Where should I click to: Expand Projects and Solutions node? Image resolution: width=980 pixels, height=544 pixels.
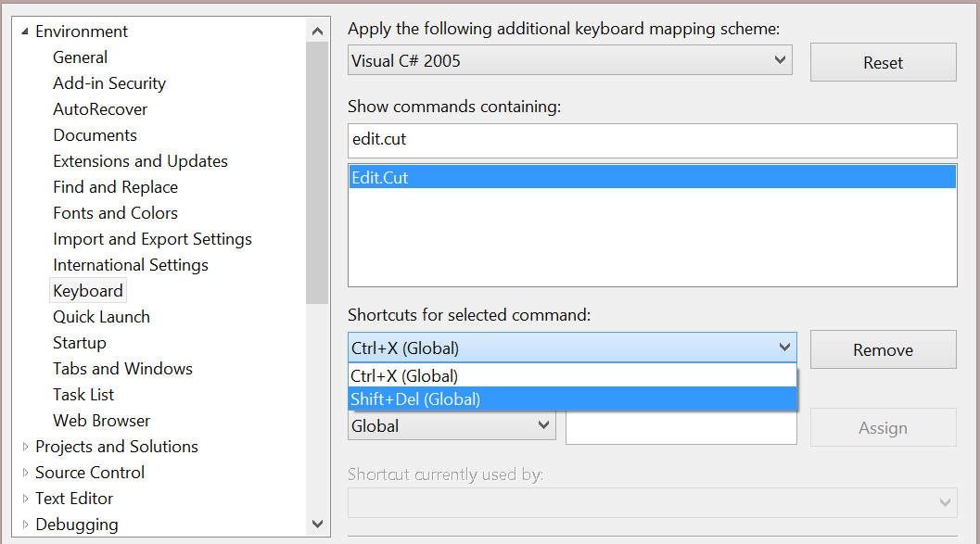coord(25,447)
